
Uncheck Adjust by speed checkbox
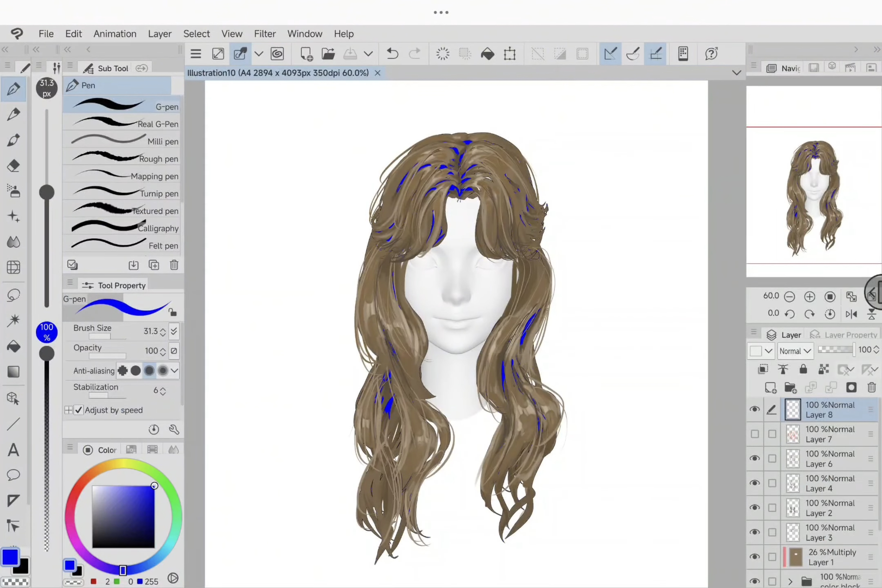(x=78, y=410)
